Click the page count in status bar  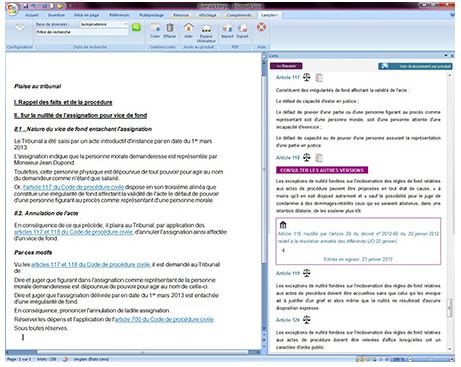[x=19, y=359]
